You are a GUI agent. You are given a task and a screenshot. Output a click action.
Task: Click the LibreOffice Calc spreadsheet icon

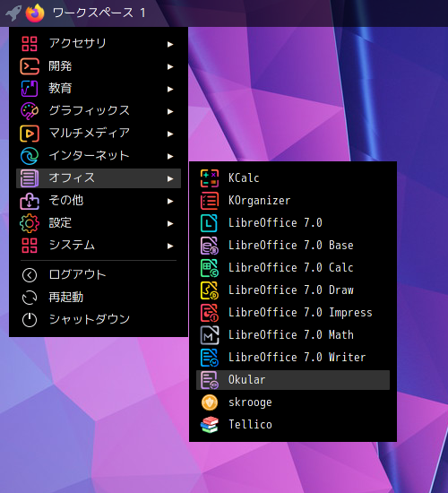click(x=210, y=268)
